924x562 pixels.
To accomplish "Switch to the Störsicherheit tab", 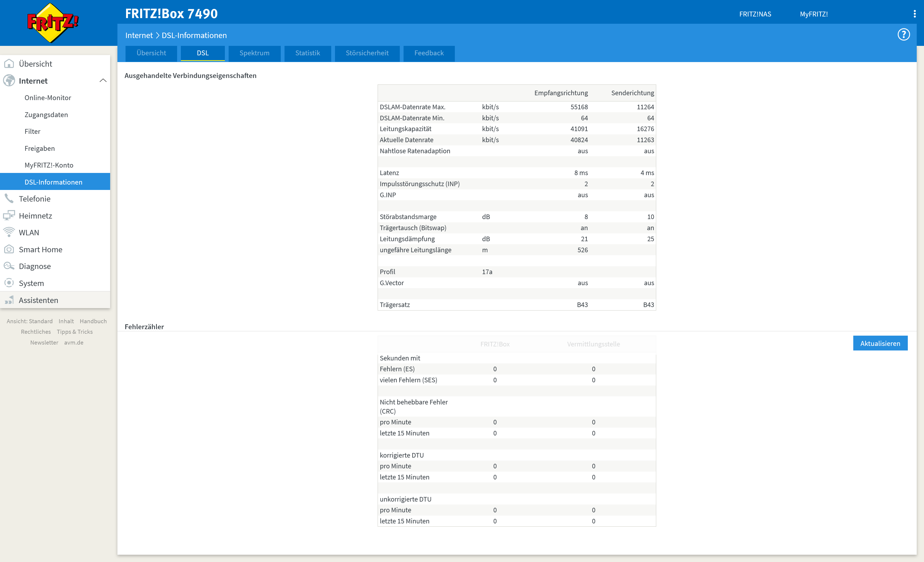I will (367, 53).
